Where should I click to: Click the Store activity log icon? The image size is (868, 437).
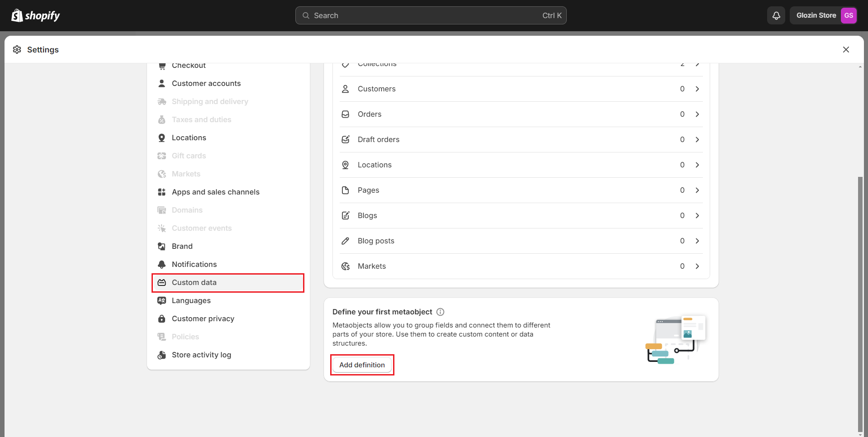point(161,355)
